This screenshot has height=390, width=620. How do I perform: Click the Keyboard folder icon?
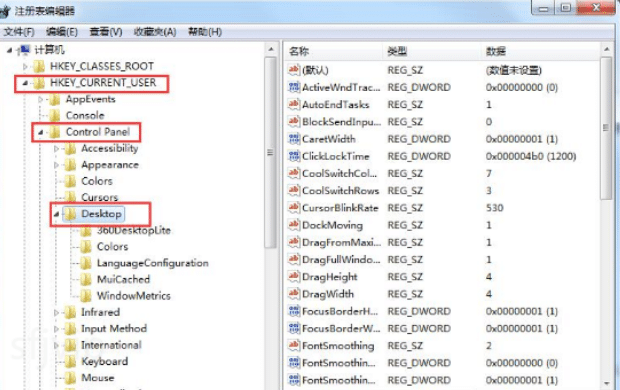coord(70,362)
